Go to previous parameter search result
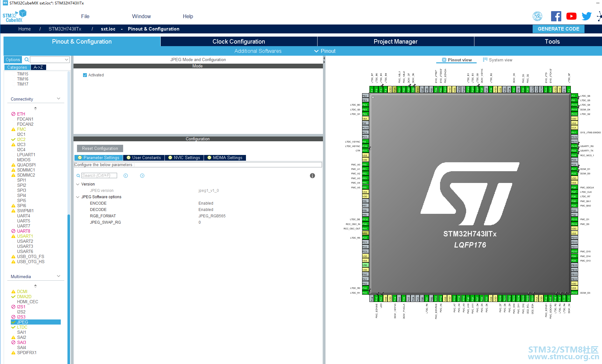The width and height of the screenshot is (602, 364). tap(126, 176)
